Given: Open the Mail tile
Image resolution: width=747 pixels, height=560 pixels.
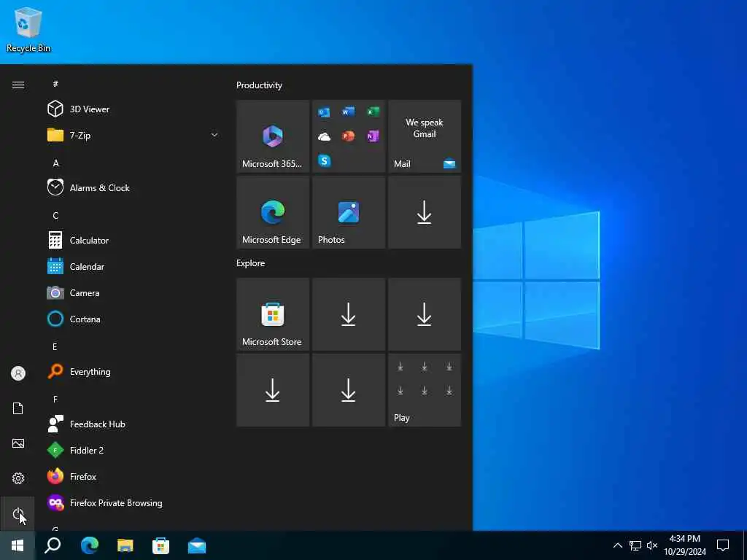Looking at the screenshot, I should pos(425,136).
